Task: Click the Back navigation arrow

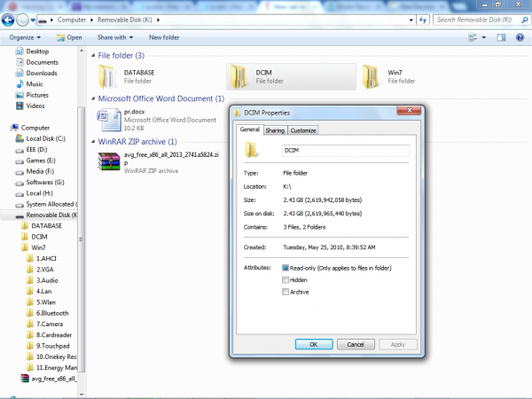Action: click(8, 20)
